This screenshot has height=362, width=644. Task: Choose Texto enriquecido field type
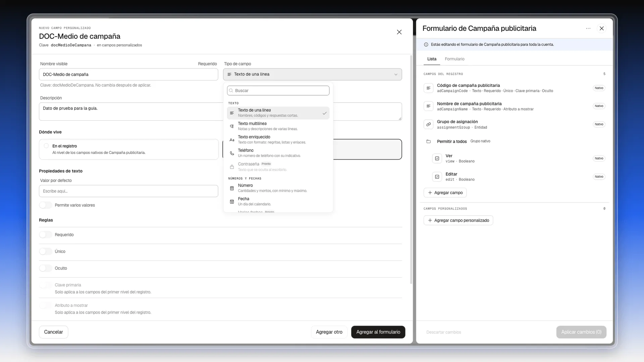click(x=278, y=140)
